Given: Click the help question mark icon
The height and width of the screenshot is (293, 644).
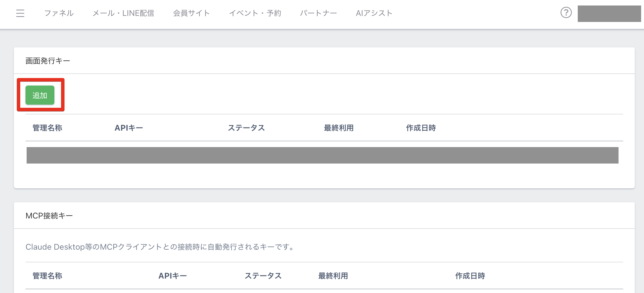Looking at the screenshot, I should [566, 13].
